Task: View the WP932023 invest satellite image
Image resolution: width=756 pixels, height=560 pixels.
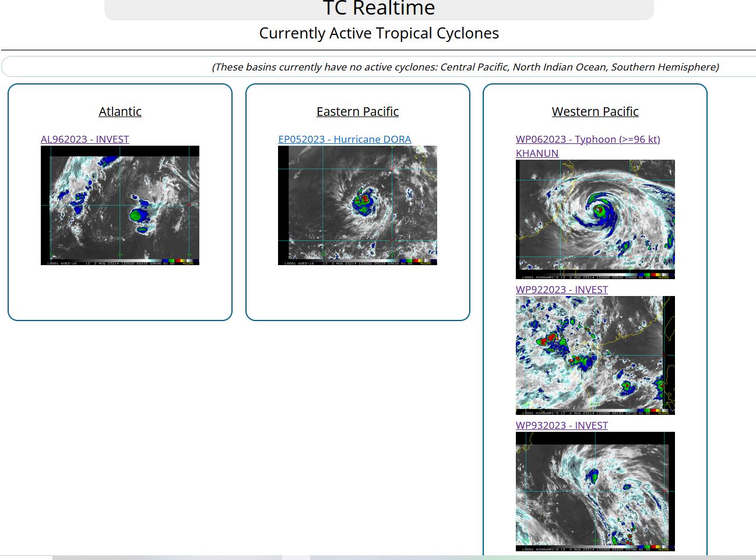Action: 595,491
